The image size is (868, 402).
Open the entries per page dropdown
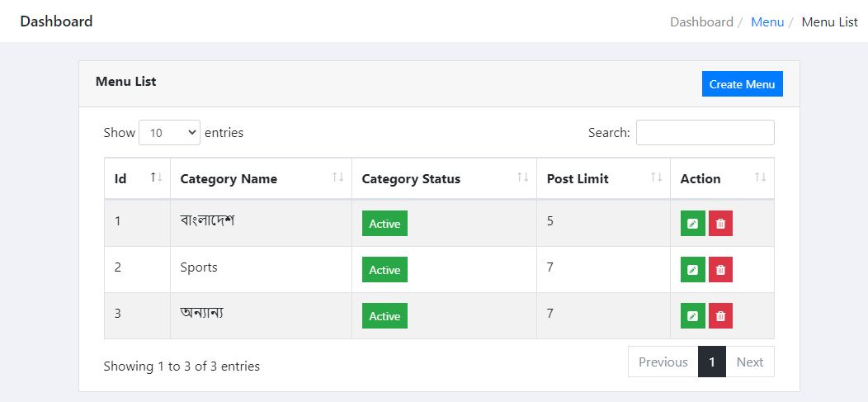(x=169, y=132)
